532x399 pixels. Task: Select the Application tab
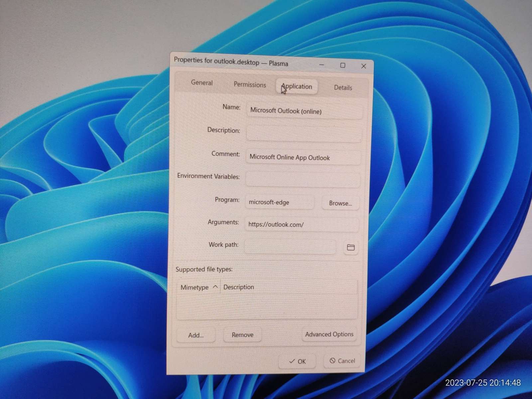pyautogui.click(x=297, y=86)
